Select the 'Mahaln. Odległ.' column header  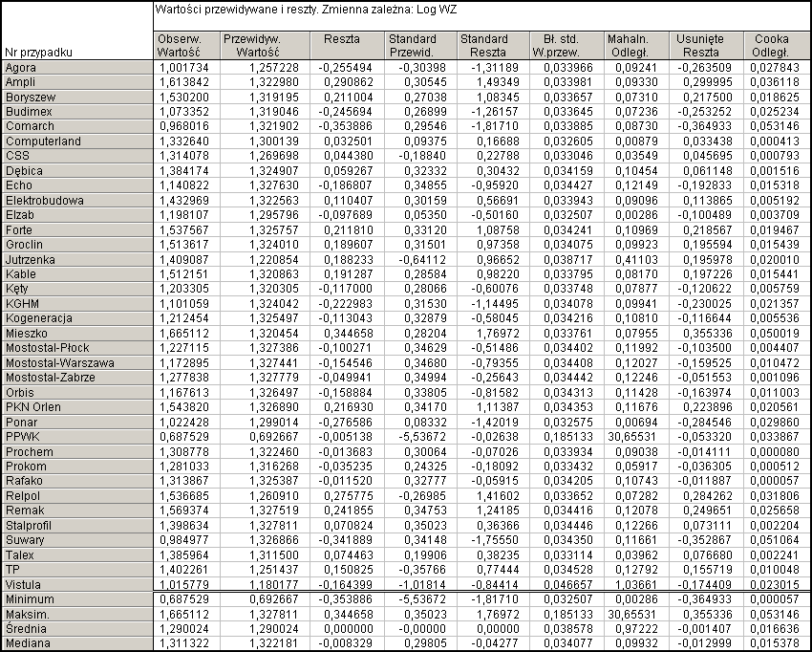pos(636,46)
